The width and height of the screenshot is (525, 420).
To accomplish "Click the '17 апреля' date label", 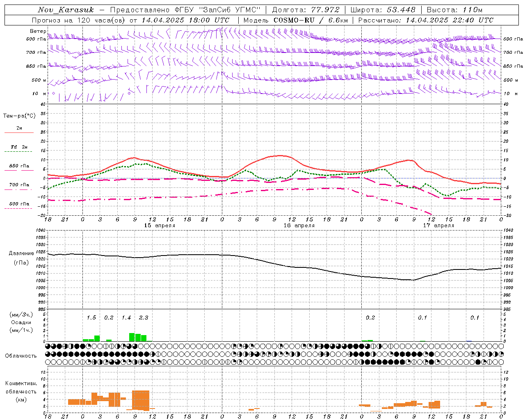I will click(x=438, y=226).
